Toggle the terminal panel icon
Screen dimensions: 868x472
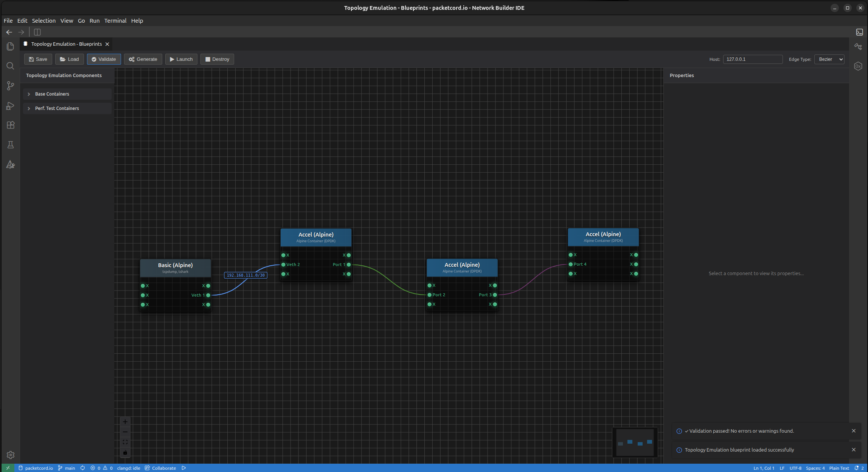point(859,32)
